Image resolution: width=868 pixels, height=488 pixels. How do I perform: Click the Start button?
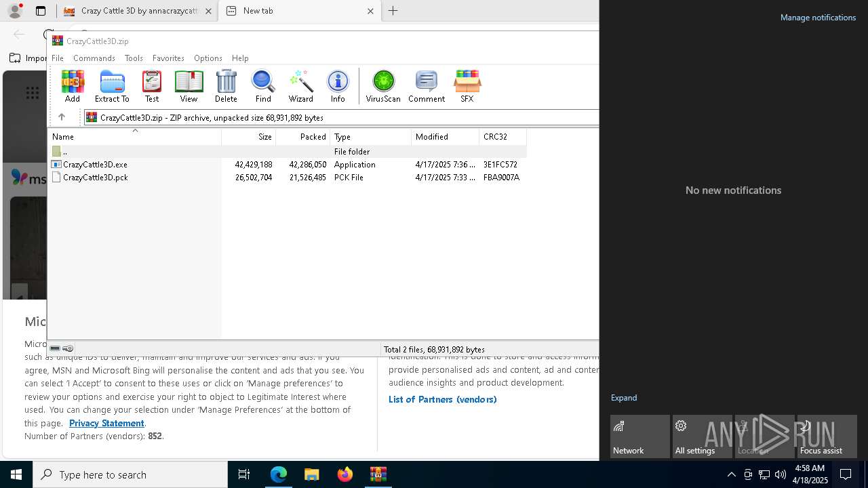pos(16,474)
